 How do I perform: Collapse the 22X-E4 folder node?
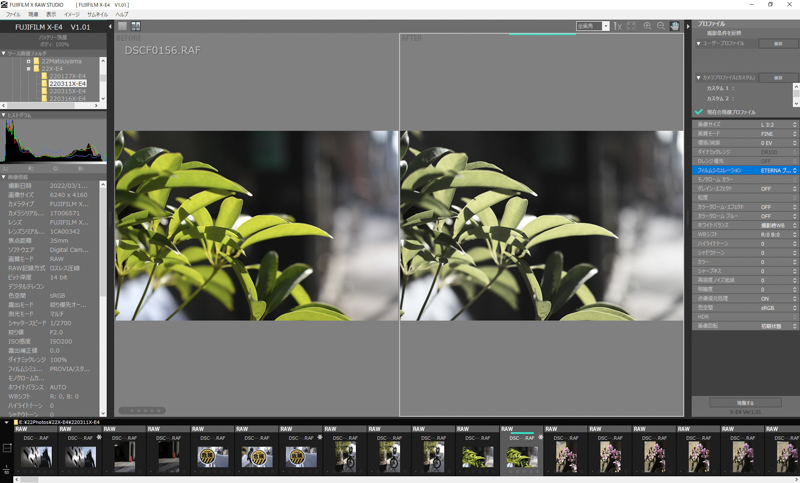(x=29, y=68)
